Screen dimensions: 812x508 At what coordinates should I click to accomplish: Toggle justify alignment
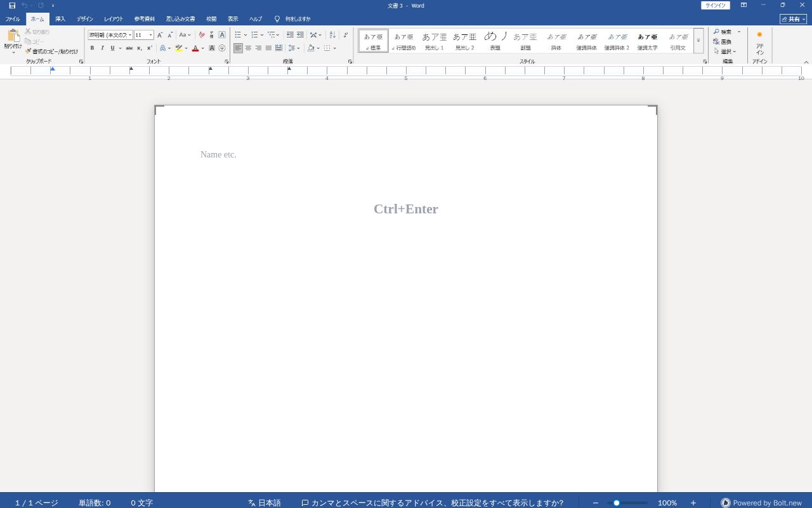[x=268, y=48]
